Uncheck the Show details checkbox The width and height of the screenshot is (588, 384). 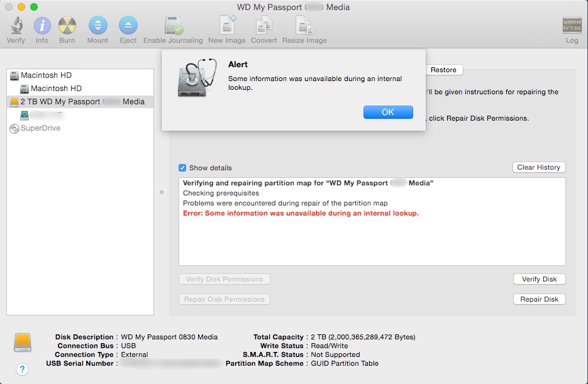click(182, 168)
